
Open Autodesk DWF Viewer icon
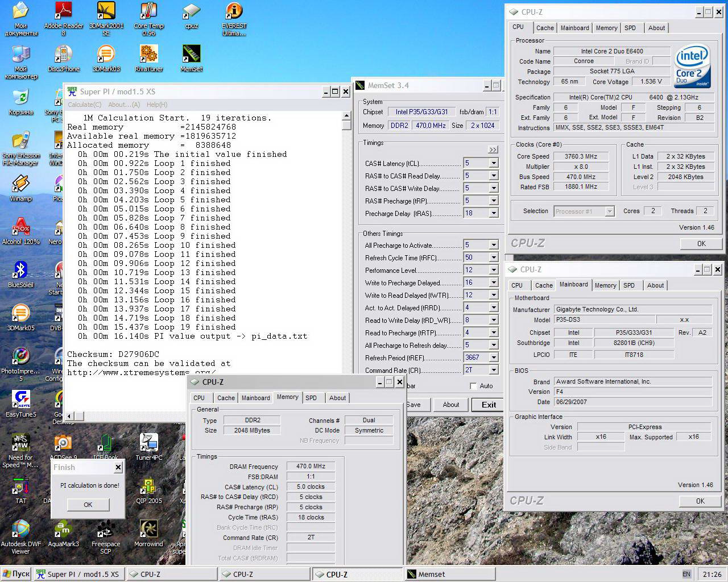coord(20,537)
